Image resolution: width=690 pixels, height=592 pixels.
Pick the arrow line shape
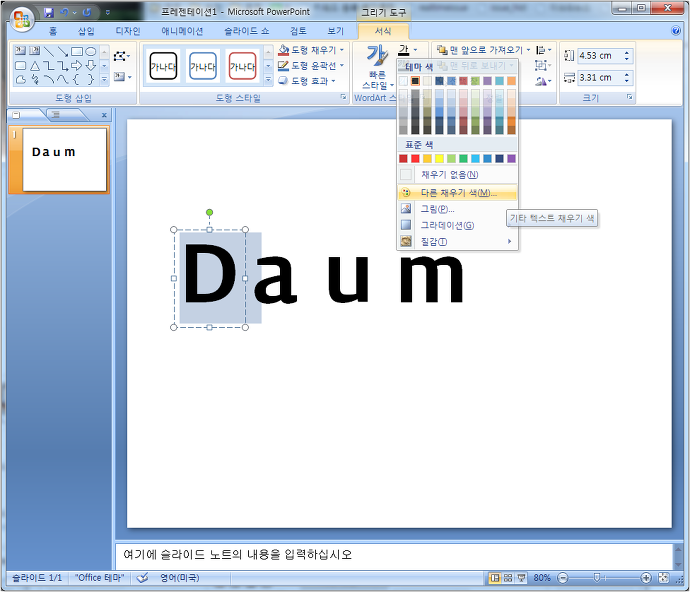point(63,51)
